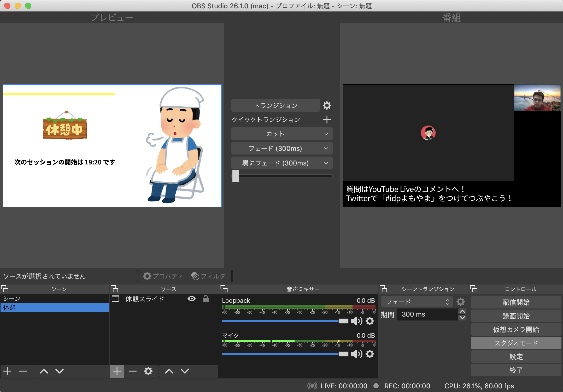Viewport: 563px width, 392px height.
Task: Add a quick transition with the plus icon
Action: point(327,120)
